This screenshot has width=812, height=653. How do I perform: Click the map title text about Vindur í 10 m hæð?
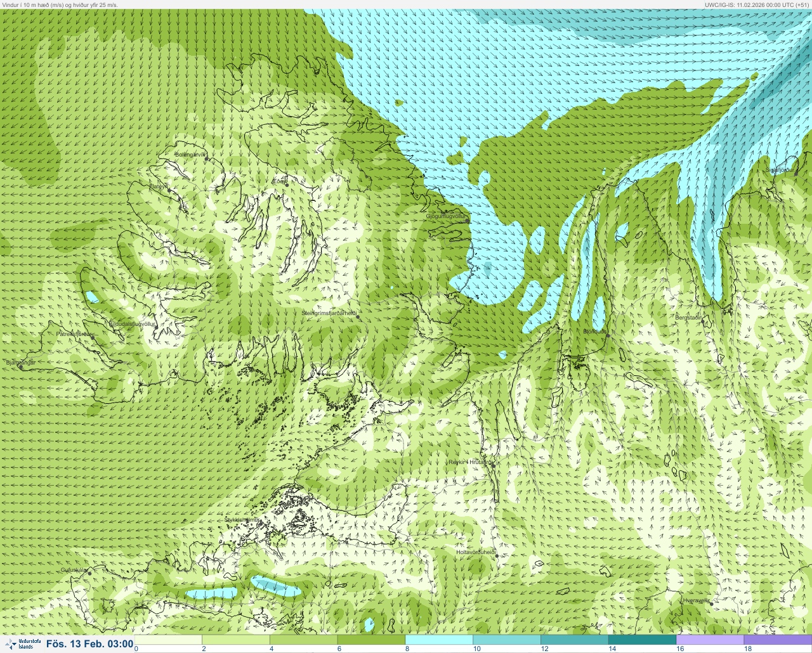(60, 4)
